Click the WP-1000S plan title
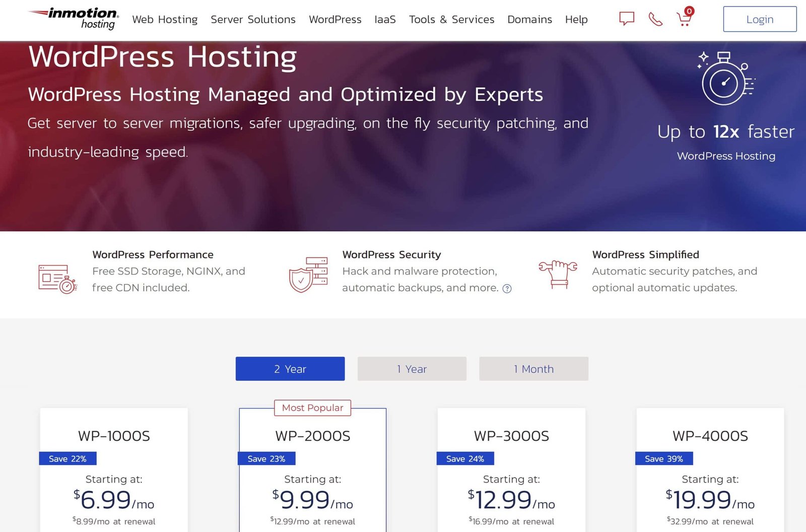This screenshot has width=806, height=532. tap(114, 436)
